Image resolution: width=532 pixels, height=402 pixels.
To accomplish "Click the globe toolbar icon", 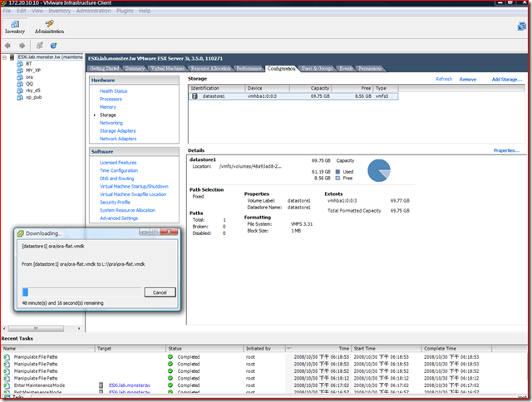I will click(x=53, y=46).
